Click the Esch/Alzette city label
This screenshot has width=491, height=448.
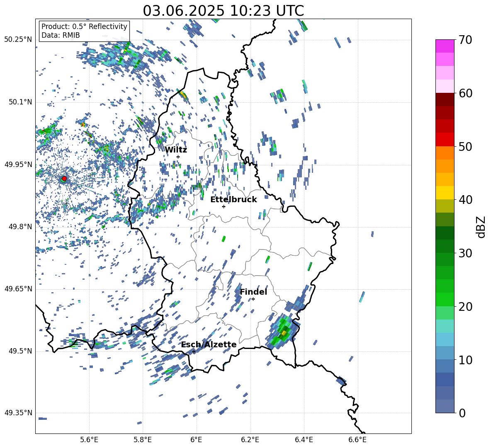tap(209, 345)
